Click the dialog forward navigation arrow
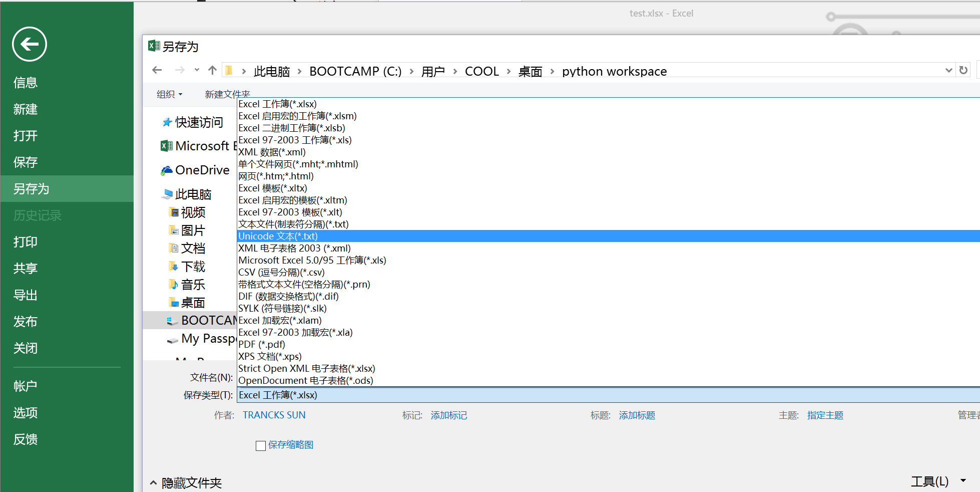This screenshot has height=492, width=980. click(180, 70)
